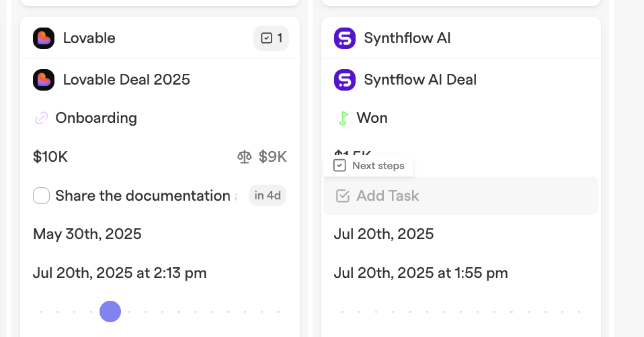Viewport: 644px width, 337px height.
Task: Click the purple activity dot on Lovable timeline
Action: pos(110,311)
